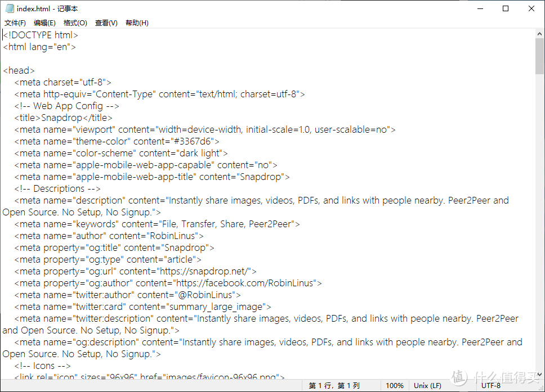Click the <html lang="en"> line
The height and width of the screenshot is (392, 545).
[x=39, y=47]
